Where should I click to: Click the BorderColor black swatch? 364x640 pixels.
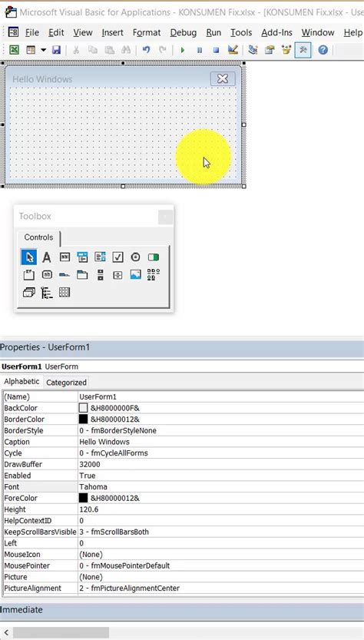click(83, 419)
